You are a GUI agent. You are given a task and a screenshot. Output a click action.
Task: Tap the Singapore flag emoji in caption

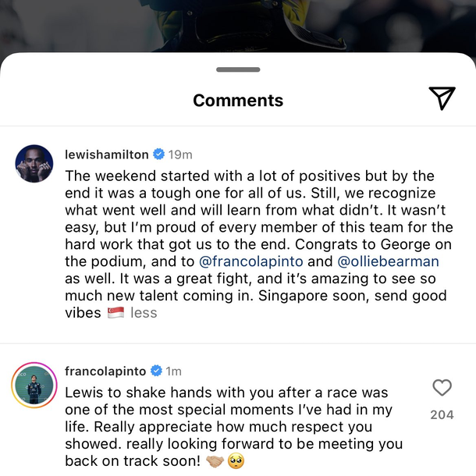pyautogui.click(x=116, y=312)
